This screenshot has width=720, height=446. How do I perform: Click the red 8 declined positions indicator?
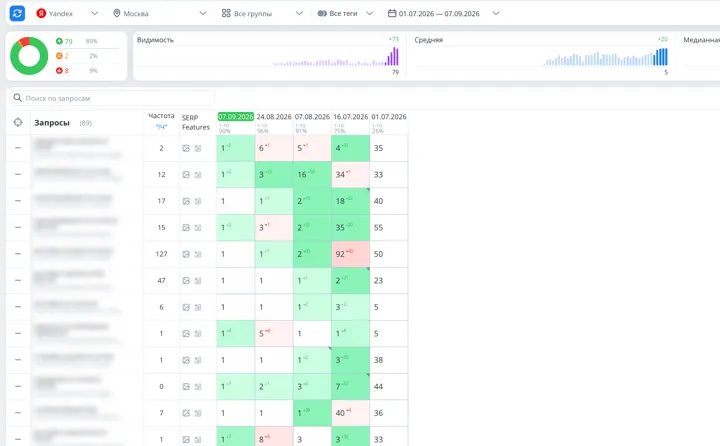point(62,71)
